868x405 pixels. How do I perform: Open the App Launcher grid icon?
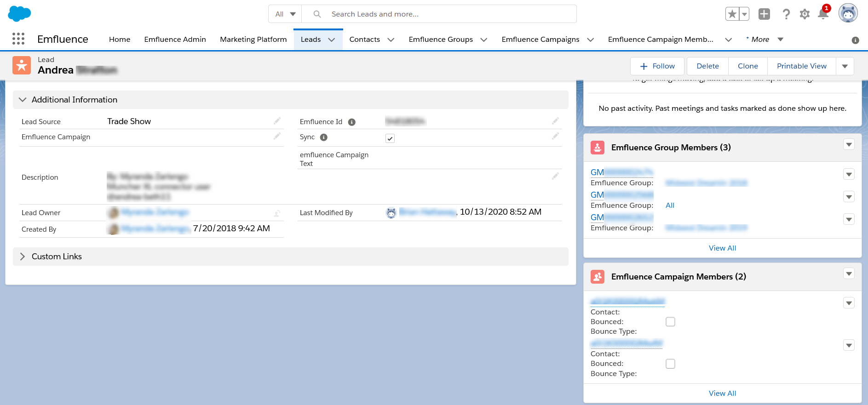click(18, 39)
